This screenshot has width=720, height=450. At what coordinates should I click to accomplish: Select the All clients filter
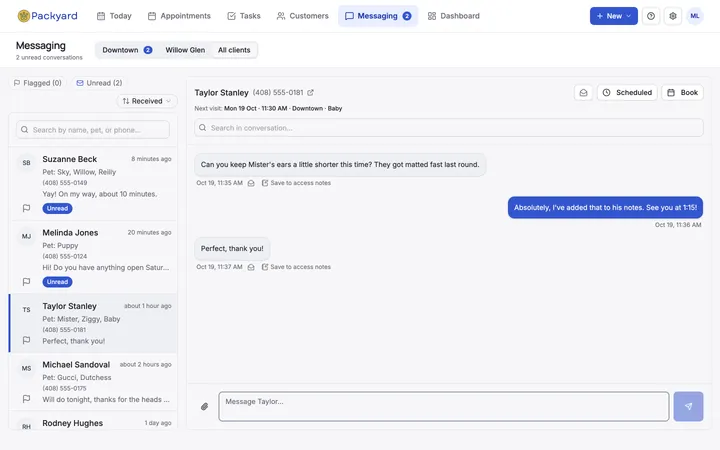tap(234, 50)
